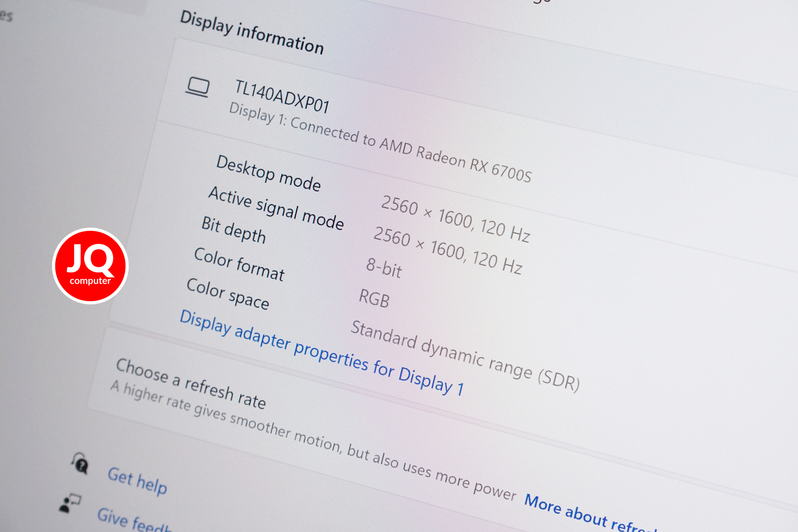Select the Display information heading
Image resolution: width=798 pixels, height=532 pixels.
[252, 32]
